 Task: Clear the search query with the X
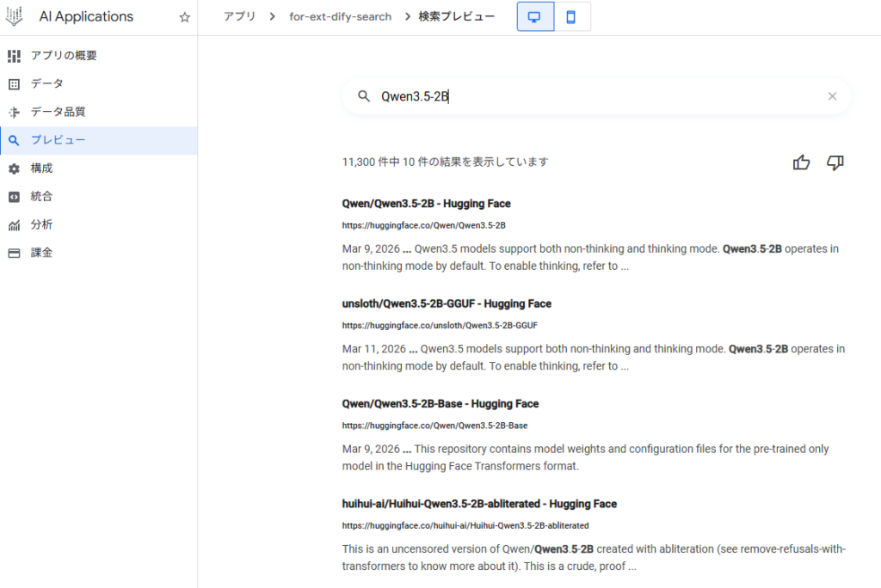point(832,96)
